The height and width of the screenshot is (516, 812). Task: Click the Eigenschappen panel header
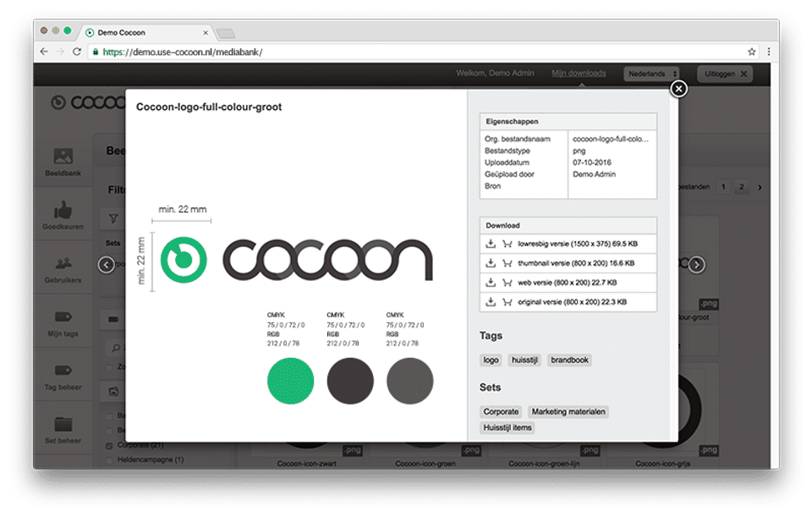tap(568, 121)
